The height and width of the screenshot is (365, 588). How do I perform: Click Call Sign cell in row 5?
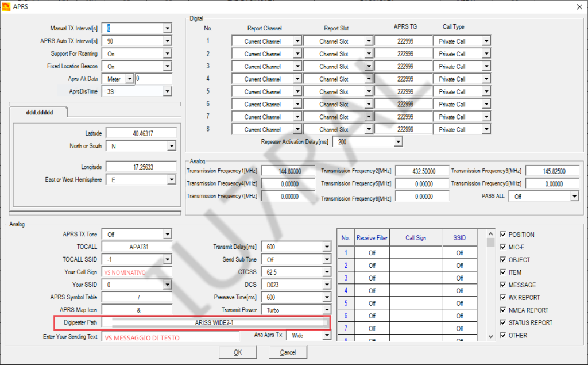[x=416, y=303]
